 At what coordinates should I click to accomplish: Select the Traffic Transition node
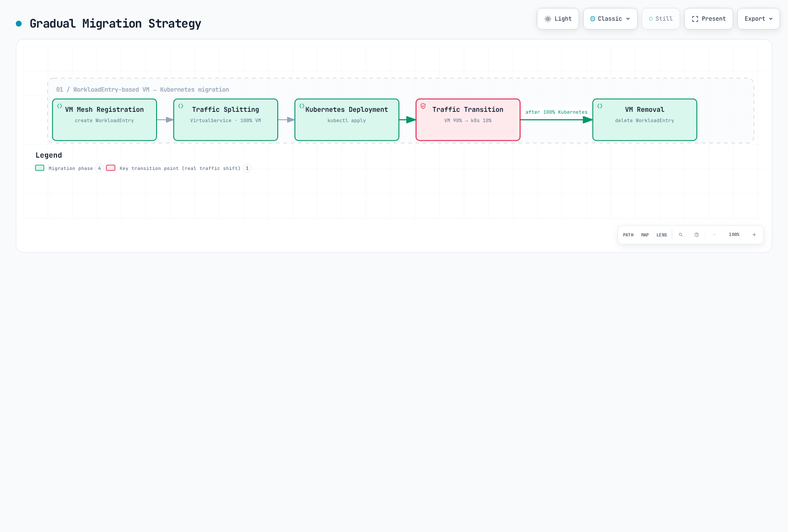point(468,120)
